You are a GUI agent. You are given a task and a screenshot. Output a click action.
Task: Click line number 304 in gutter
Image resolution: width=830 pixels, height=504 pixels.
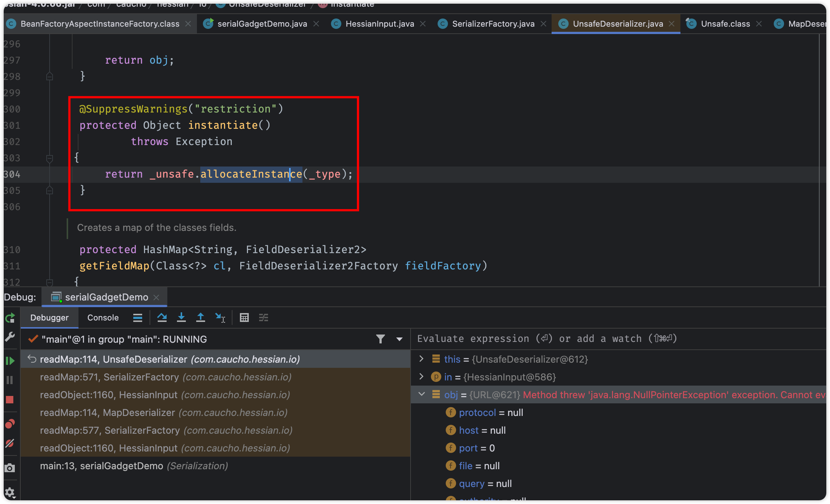coord(12,174)
